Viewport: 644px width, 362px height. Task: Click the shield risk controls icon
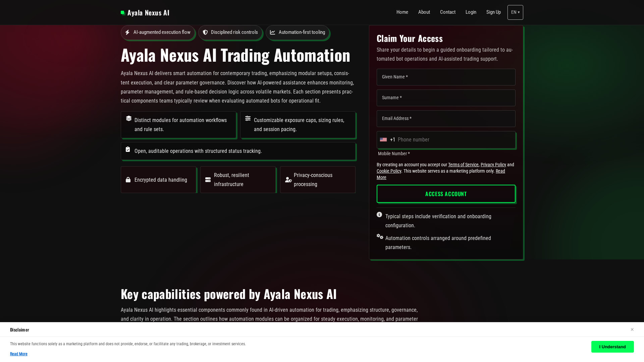(205, 33)
